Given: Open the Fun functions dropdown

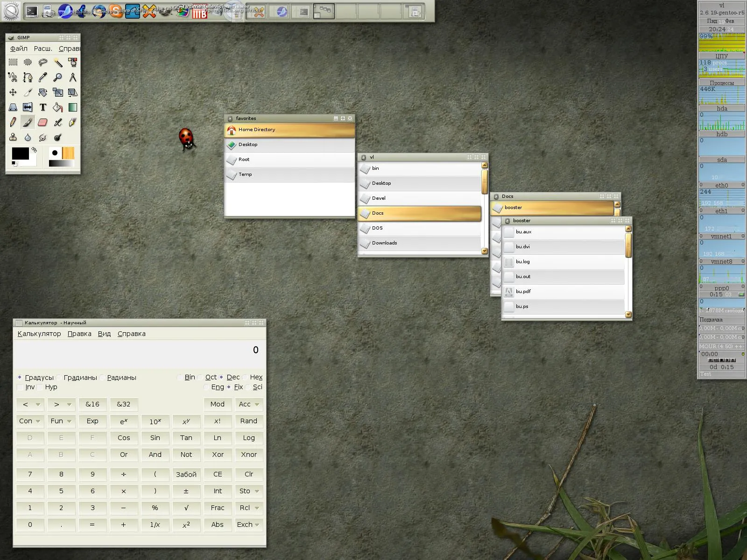Looking at the screenshot, I should (61, 421).
